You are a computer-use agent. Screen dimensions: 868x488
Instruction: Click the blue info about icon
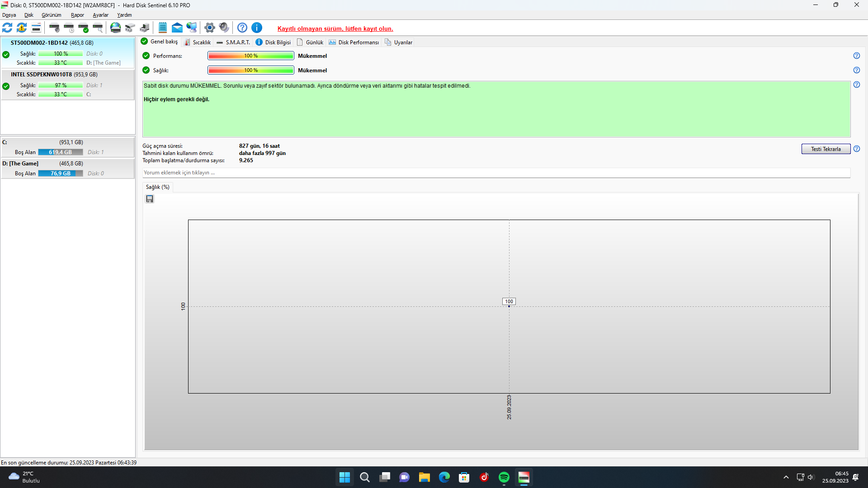[257, 28]
